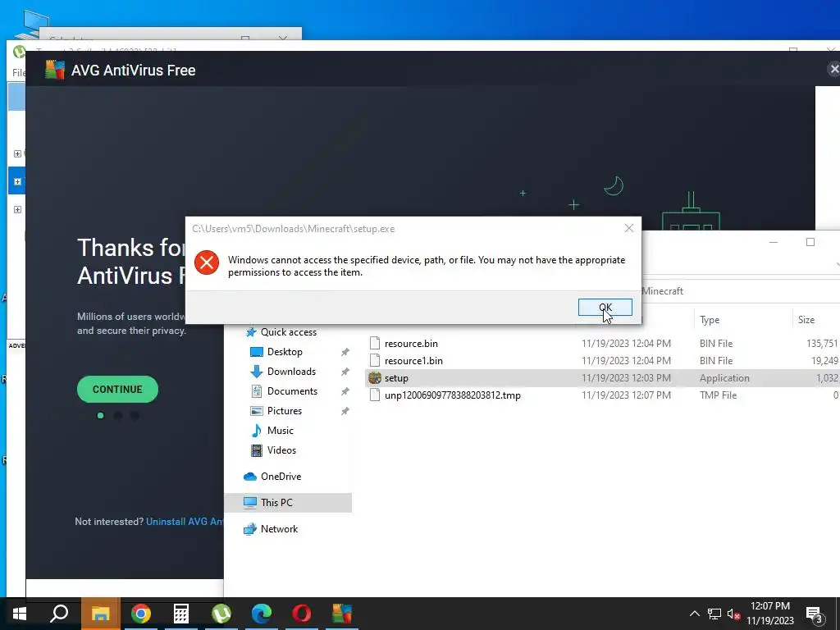The height and width of the screenshot is (630, 840).
Task: Open Videos folder in Explorer sidebar
Action: pyautogui.click(x=281, y=450)
